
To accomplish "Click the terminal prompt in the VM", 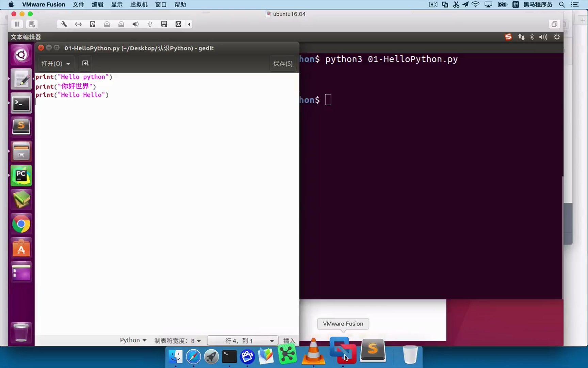I will click(328, 99).
